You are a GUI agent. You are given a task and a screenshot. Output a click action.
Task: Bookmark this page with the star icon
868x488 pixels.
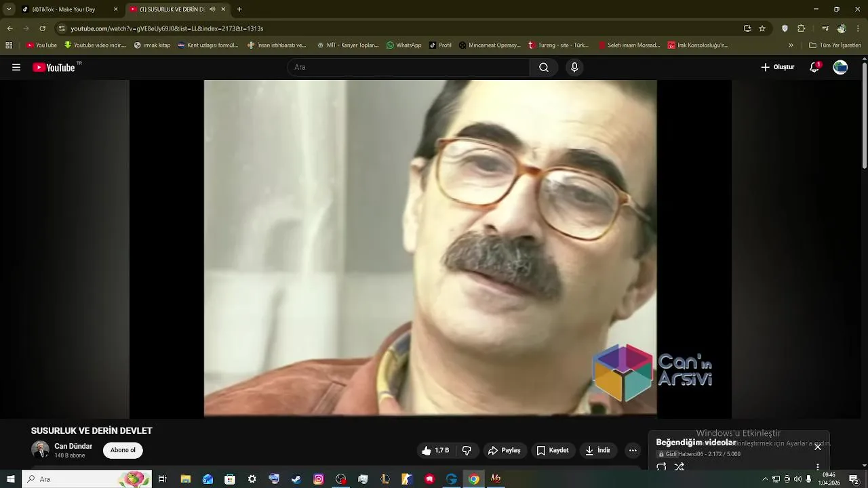762,28
